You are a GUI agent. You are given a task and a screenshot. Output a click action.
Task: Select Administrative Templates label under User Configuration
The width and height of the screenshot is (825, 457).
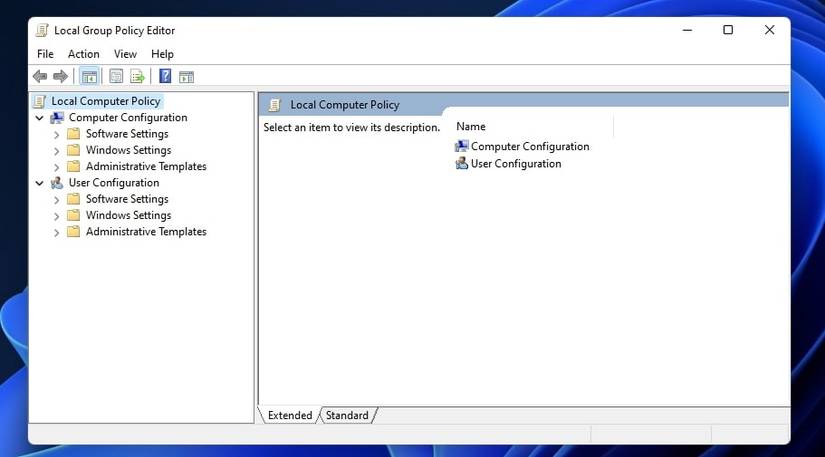point(146,231)
